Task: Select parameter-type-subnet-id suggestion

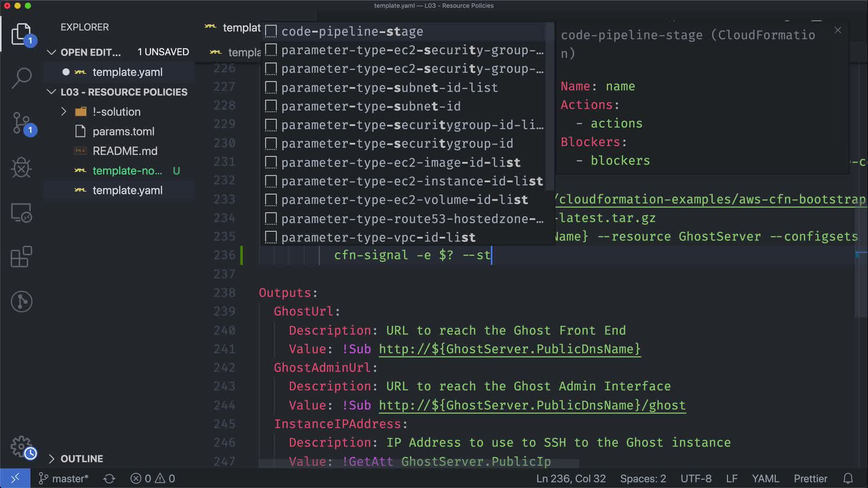Action: click(x=371, y=106)
